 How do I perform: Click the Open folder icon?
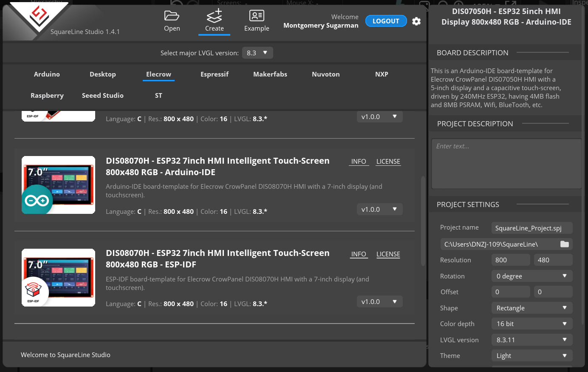[x=172, y=16]
